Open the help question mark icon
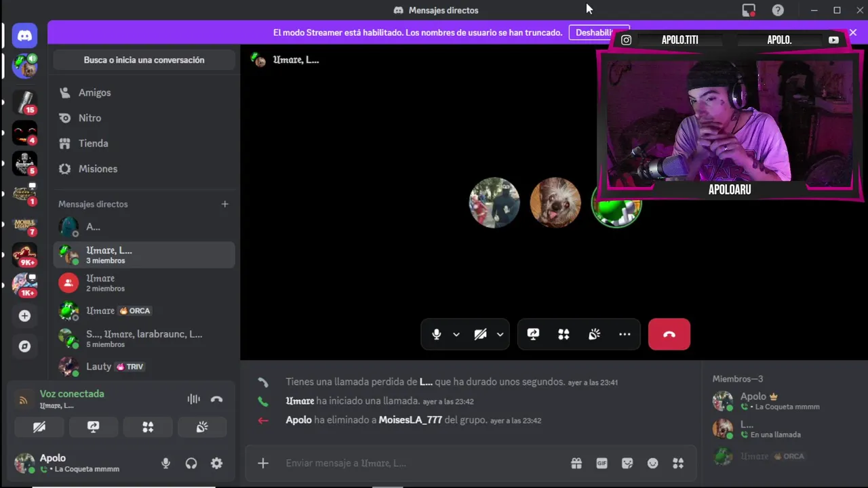This screenshot has height=488, width=868. click(x=778, y=10)
